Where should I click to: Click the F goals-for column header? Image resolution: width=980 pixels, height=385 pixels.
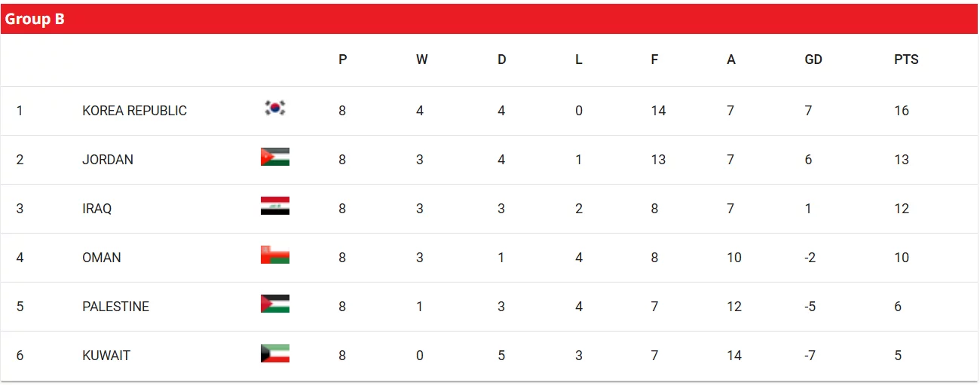pos(654,60)
